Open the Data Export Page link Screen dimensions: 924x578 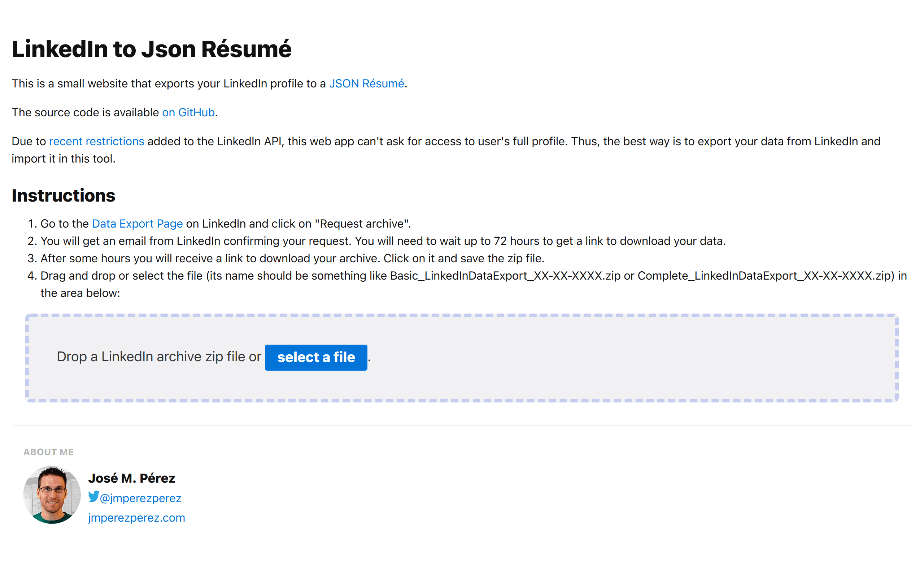[138, 224]
